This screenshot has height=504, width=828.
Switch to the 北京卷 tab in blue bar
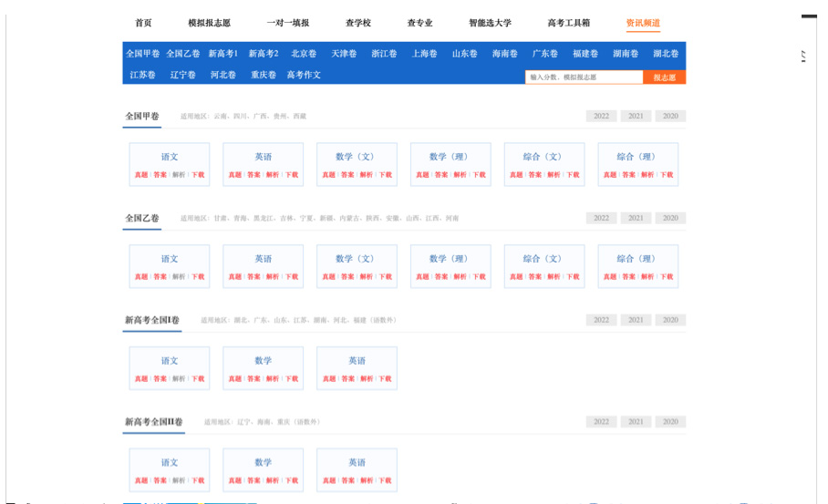[x=304, y=54]
